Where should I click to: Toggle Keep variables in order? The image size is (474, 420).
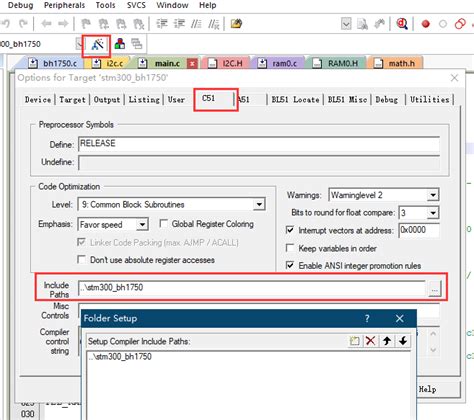290,248
